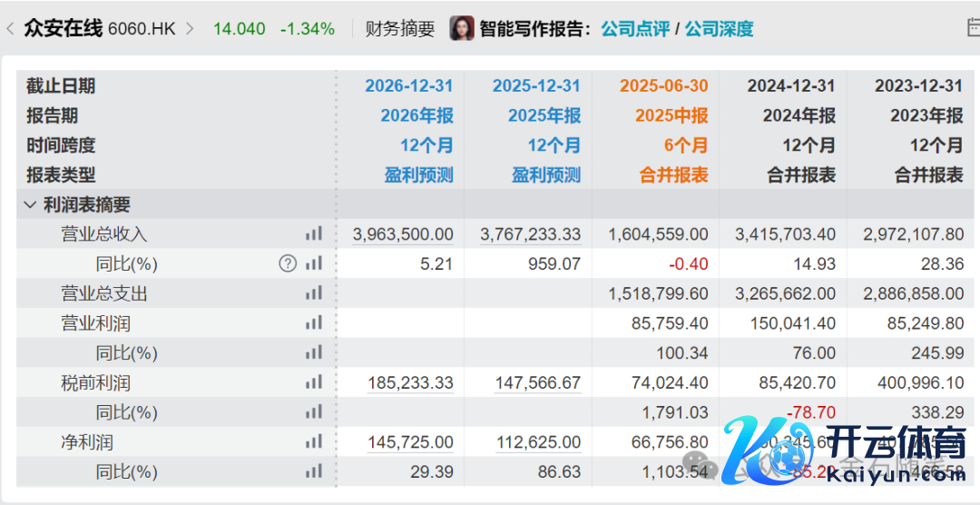Viewport: 980px width, 505px height.
Task: Click chart icon beside 营业总支出
Action: [x=314, y=293]
